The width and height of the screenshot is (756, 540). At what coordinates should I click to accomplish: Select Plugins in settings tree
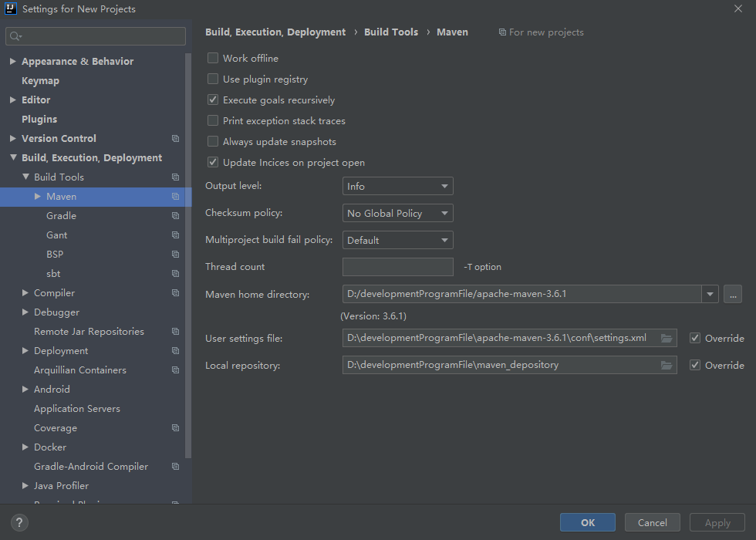coord(39,119)
